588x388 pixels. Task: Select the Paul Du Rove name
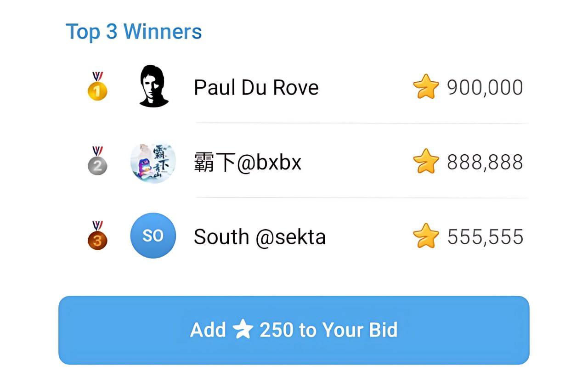(x=256, y=87)
